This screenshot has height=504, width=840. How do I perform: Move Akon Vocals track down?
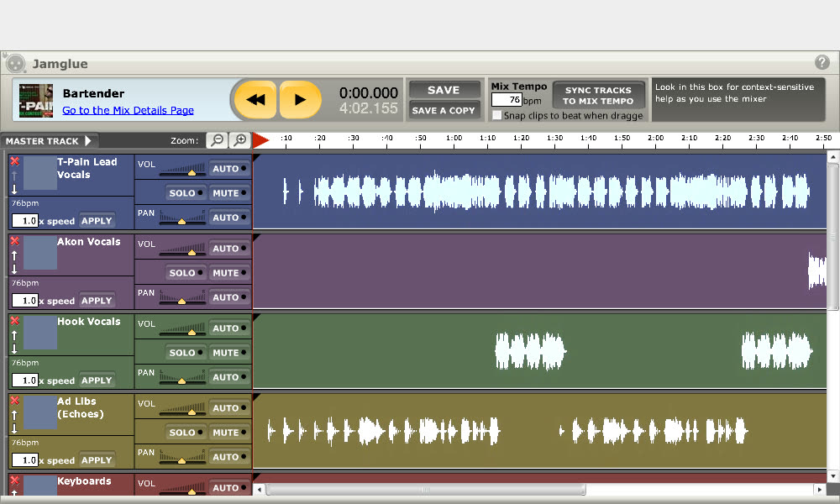click(14, 269)
